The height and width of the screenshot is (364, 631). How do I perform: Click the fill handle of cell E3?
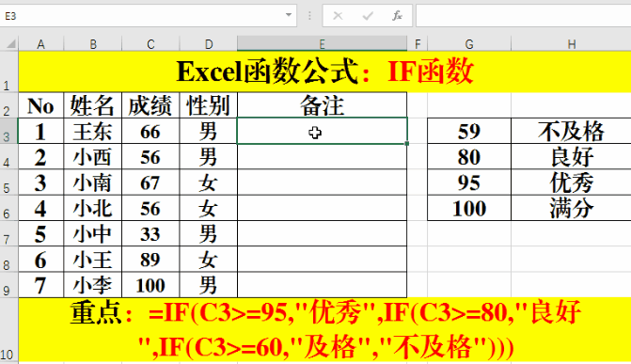[x=407, y=143]
